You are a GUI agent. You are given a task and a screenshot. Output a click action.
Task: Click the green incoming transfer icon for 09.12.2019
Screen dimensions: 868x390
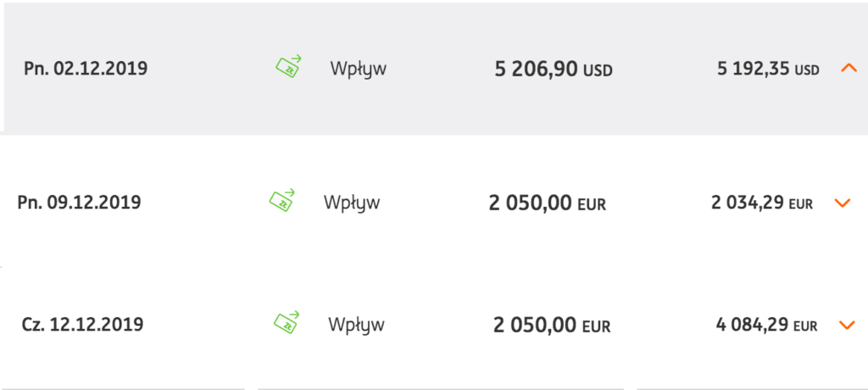[282, 201]
